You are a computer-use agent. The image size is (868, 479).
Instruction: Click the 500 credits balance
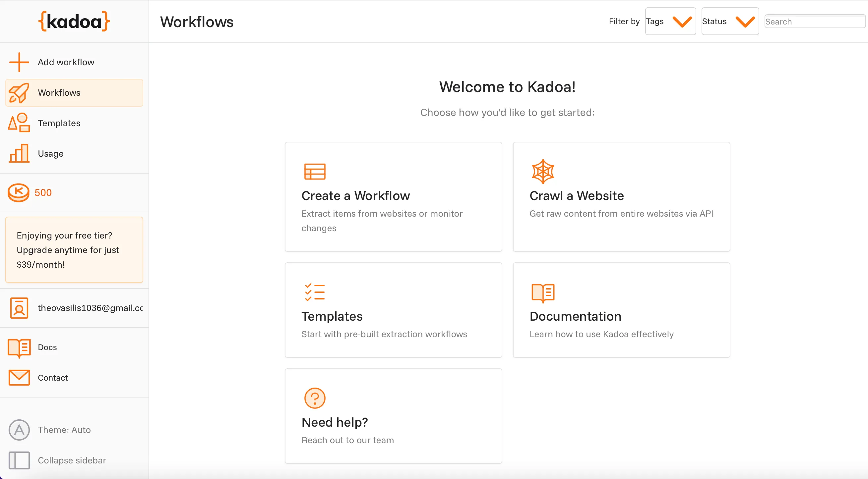(x=43, y=192)
